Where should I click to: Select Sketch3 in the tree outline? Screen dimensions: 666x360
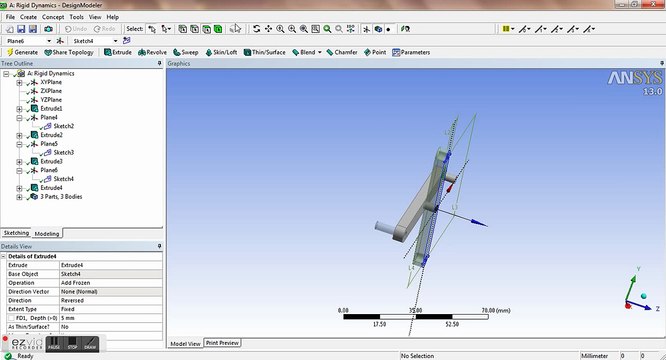click(x=63, y=152)
